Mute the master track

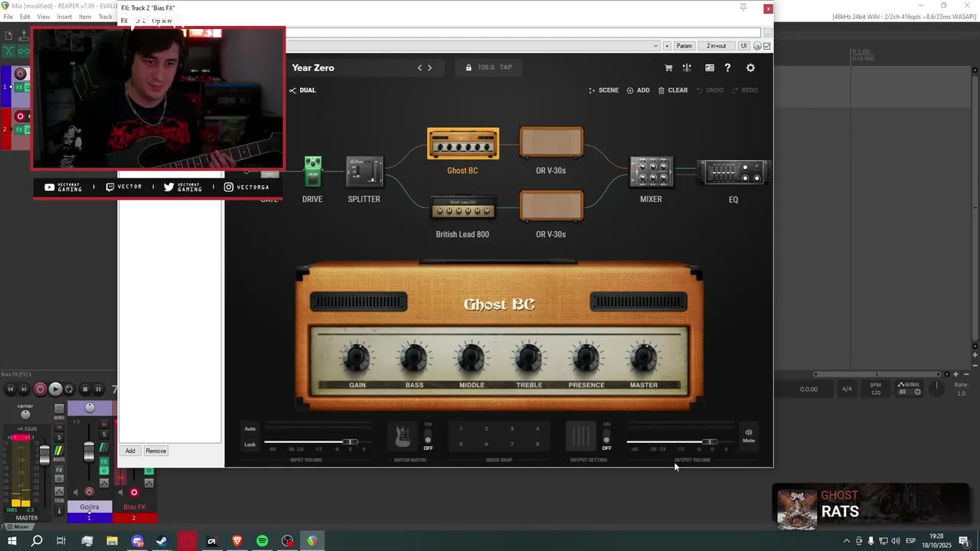(x=59, y=428)
